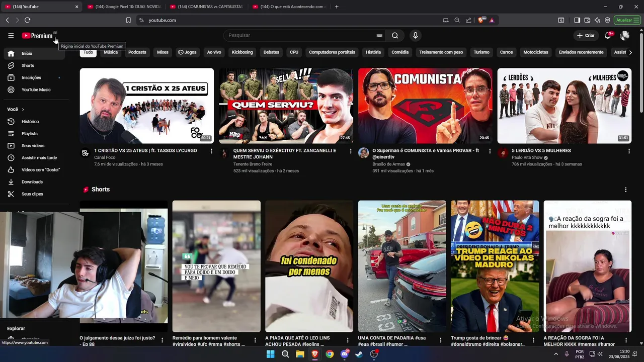Select the Kickboxing filter chip

pyautogui.click(x=242, y=52)
